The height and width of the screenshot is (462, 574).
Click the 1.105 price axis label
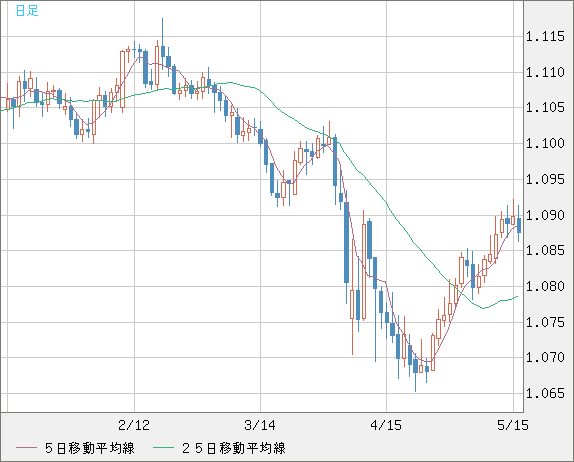(545, 108)
